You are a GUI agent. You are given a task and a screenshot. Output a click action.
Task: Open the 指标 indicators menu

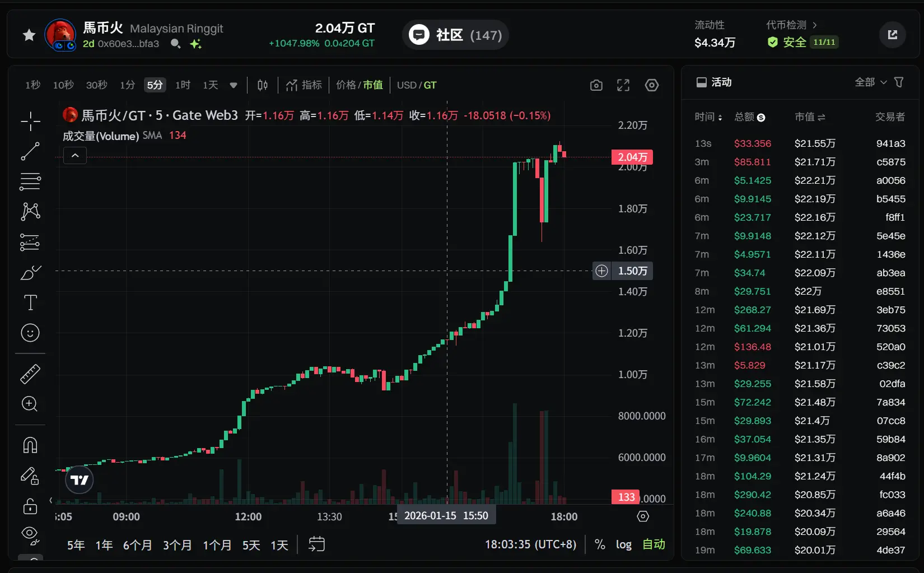(x=304, y=85)
